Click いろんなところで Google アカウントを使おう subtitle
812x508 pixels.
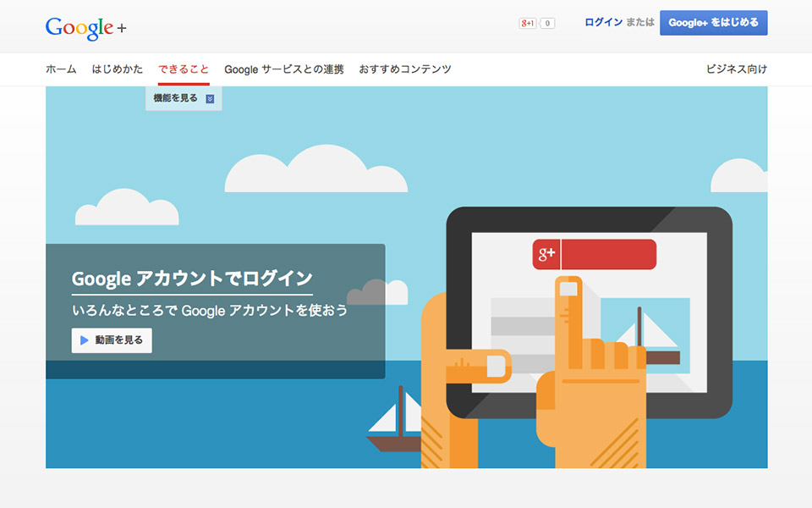click(210, 310)
